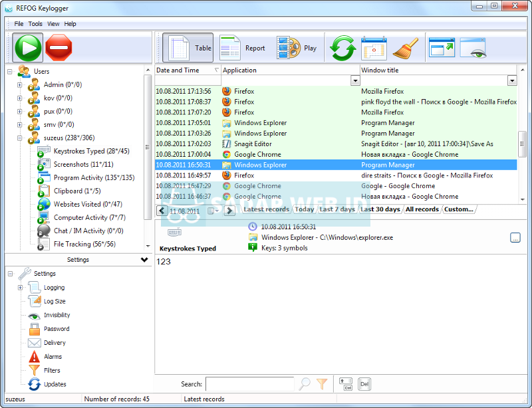Open Invisibility settings
This screenshot has height=408, width=532.
tap(57, 315)
